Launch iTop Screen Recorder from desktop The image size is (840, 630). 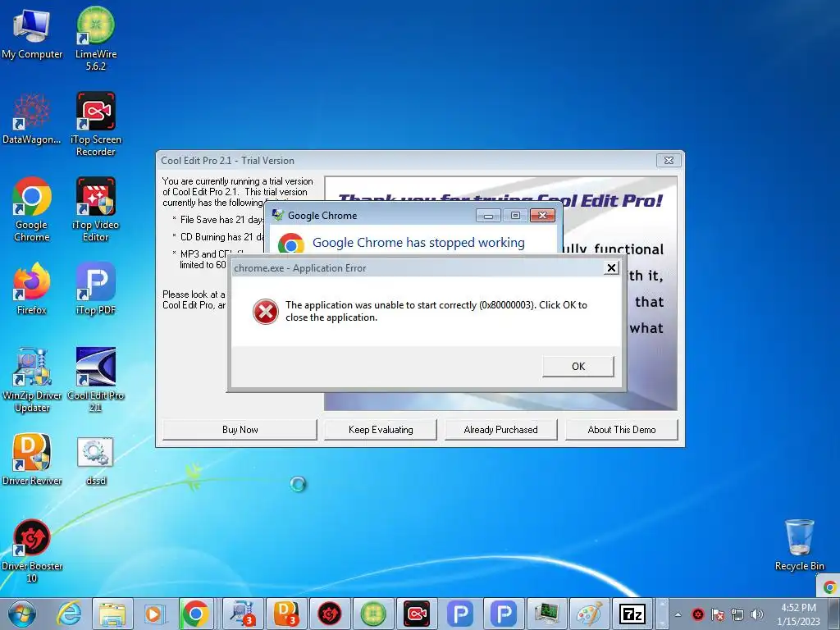[95, 123]
